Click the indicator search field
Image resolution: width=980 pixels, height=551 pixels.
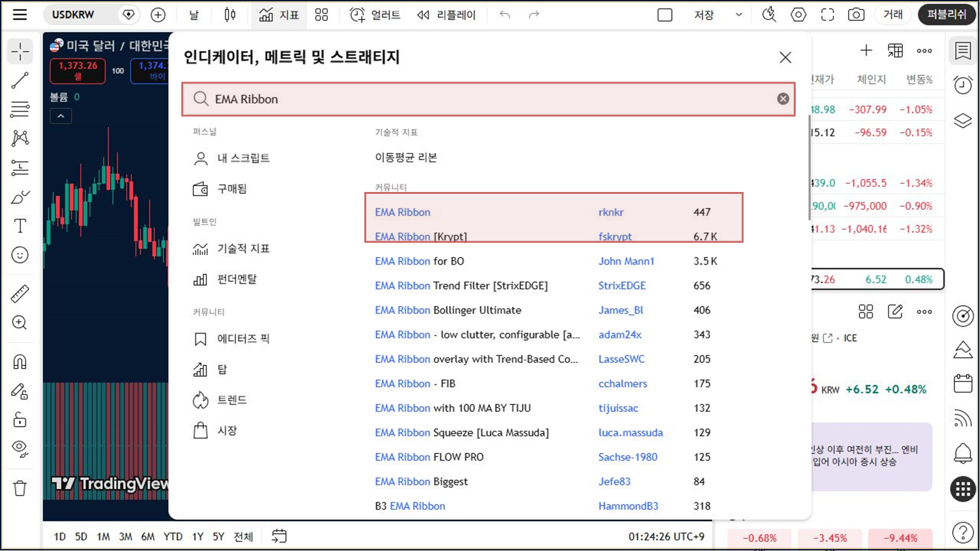pos(488,99)
